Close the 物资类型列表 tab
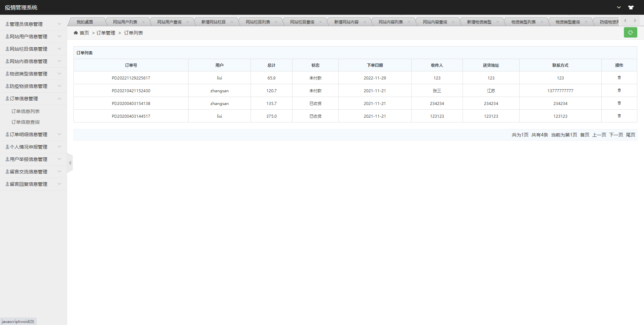 click(542, 22)
